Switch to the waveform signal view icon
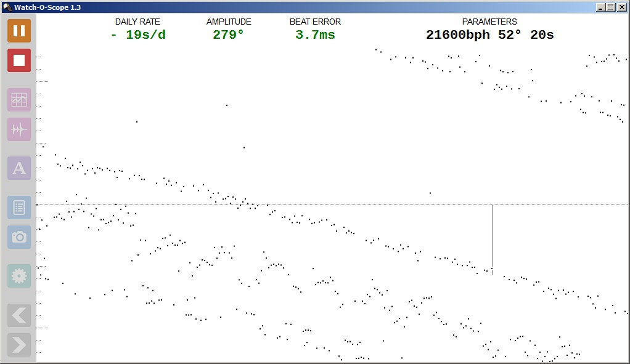Screen dimensions: 630x364 click(x=19, y=129)
